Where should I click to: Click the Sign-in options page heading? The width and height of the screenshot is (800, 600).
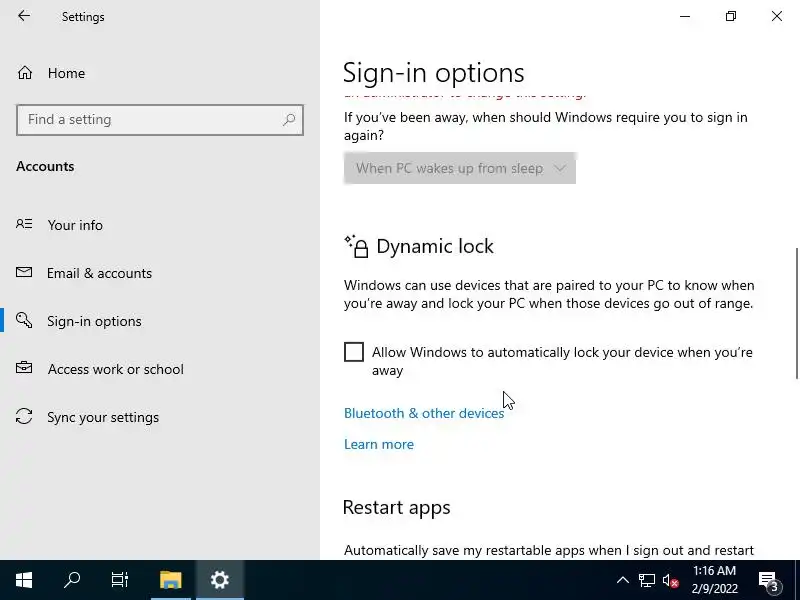(434, 72)
